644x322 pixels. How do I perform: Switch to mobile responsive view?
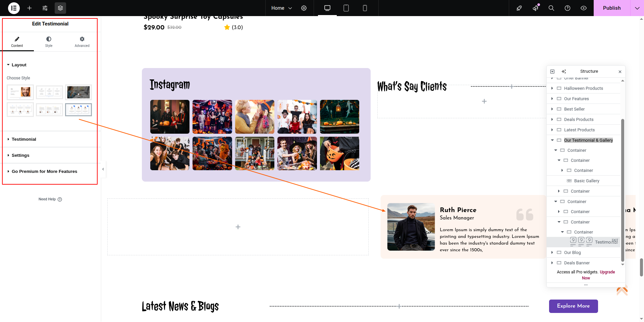(365, 8)
